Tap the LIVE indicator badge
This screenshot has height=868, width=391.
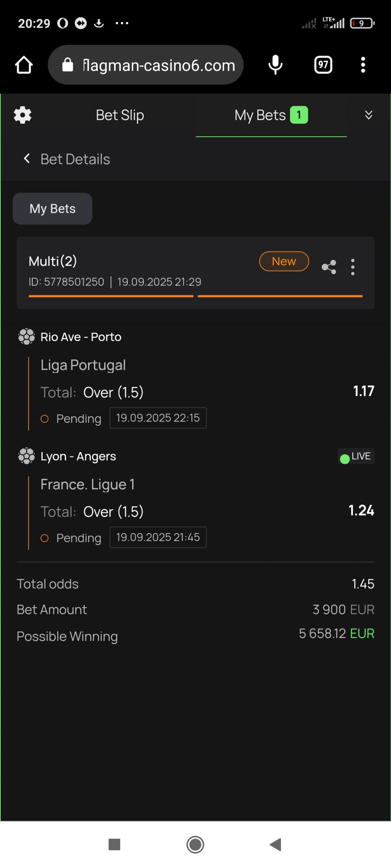pyautogui.click(x=356, y=457)
